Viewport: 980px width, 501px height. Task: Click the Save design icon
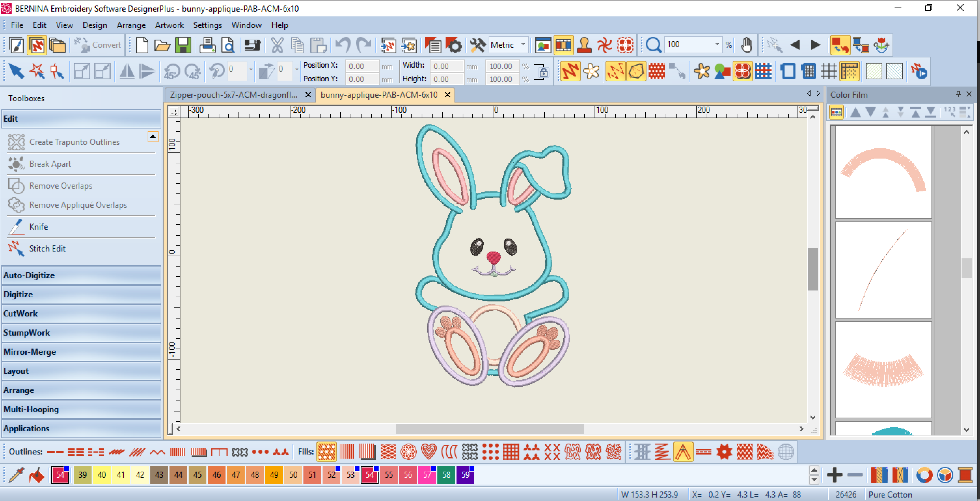coord(183,45)
